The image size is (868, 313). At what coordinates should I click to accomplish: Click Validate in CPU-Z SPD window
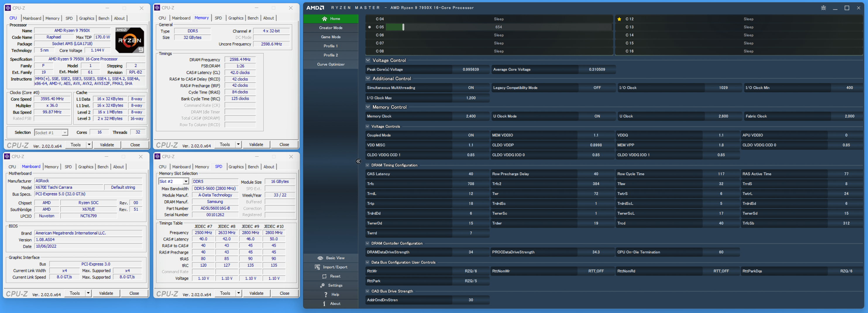click(257, 293)
